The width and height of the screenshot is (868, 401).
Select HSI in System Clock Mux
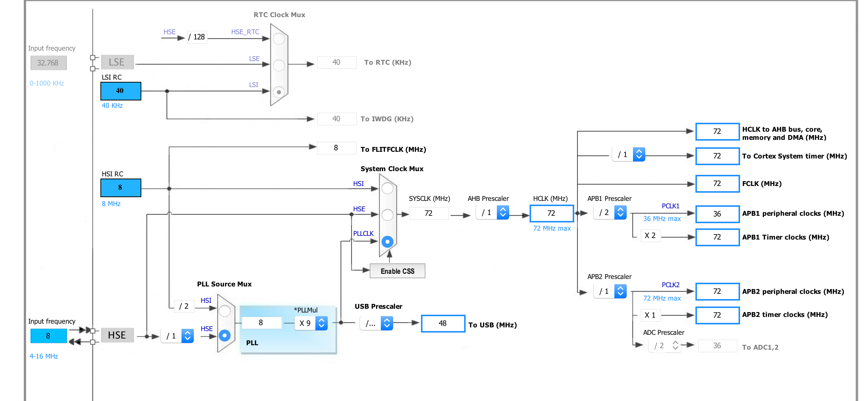point(388,188)
